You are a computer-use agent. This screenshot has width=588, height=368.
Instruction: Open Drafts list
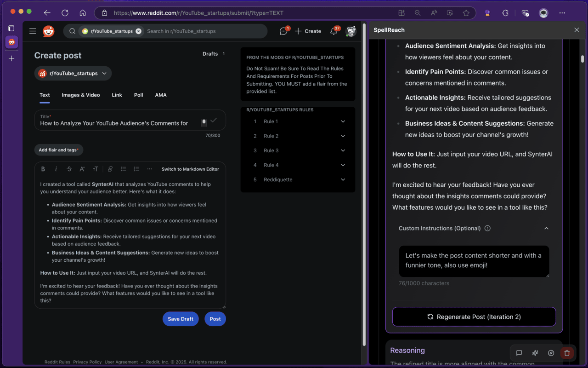[x=214, y=54]
